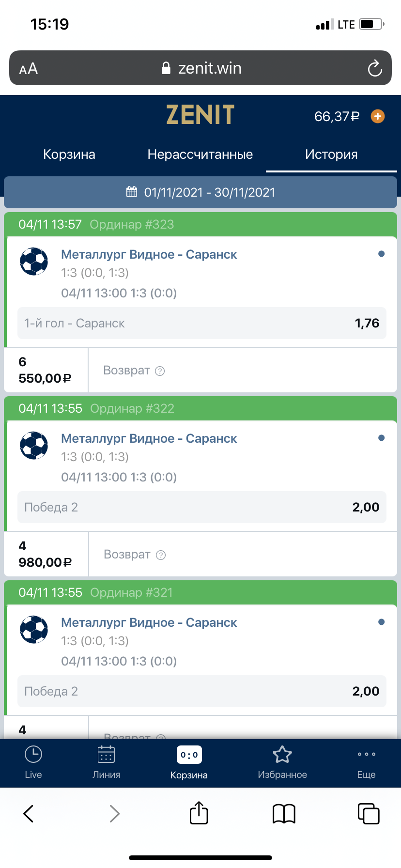Screen dimensions: 401x868
Task: Open Металлург Видное - Саранск match in bet #323
Action: tap(149, 255)
